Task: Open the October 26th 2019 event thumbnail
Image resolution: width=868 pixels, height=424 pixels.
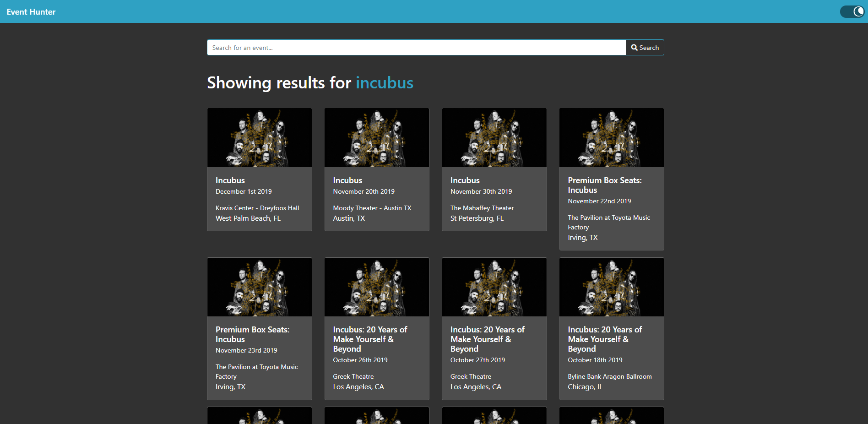Action: 377,287
